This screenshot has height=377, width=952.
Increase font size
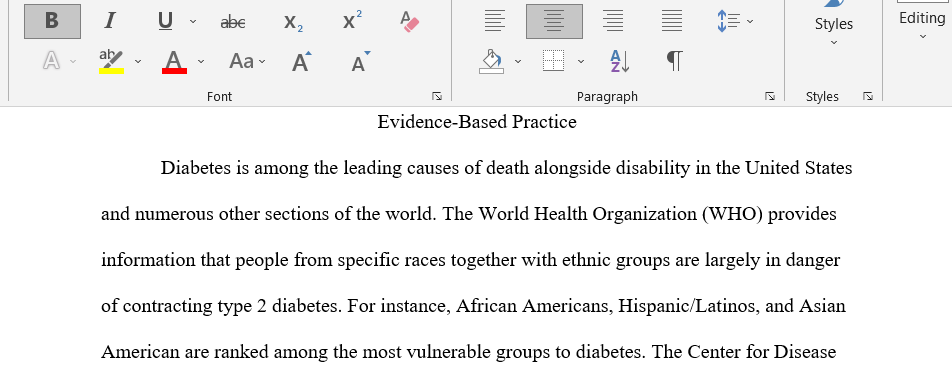tap(301, 61)
